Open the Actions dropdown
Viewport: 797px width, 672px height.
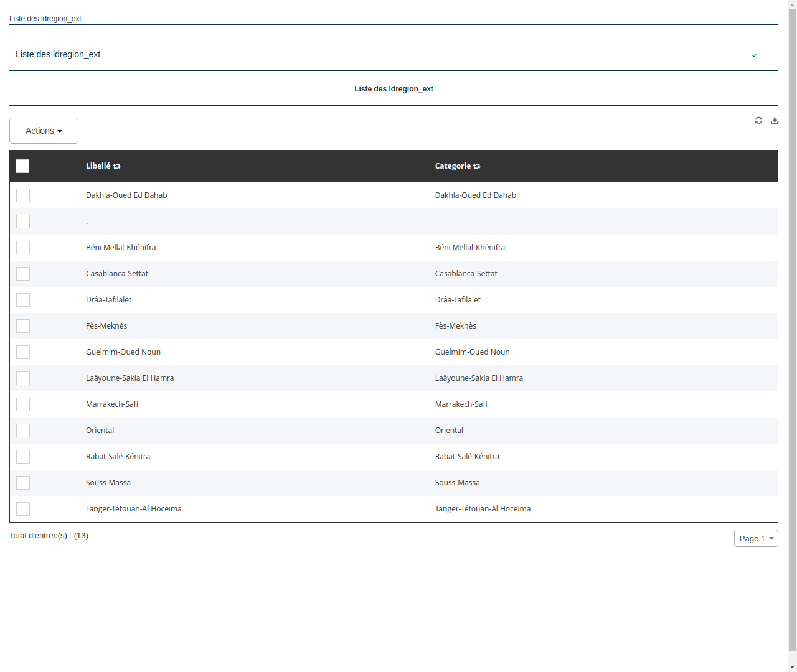click(x=44, y=131)
